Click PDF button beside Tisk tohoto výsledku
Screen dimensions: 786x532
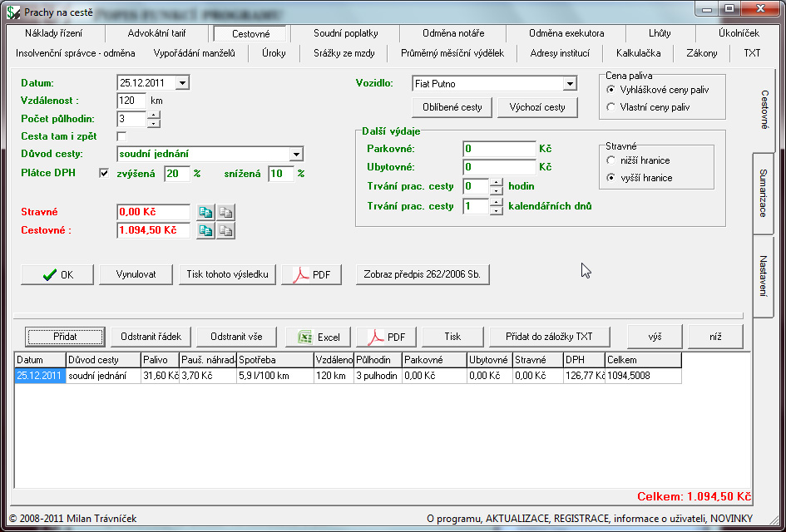(311, 274)
